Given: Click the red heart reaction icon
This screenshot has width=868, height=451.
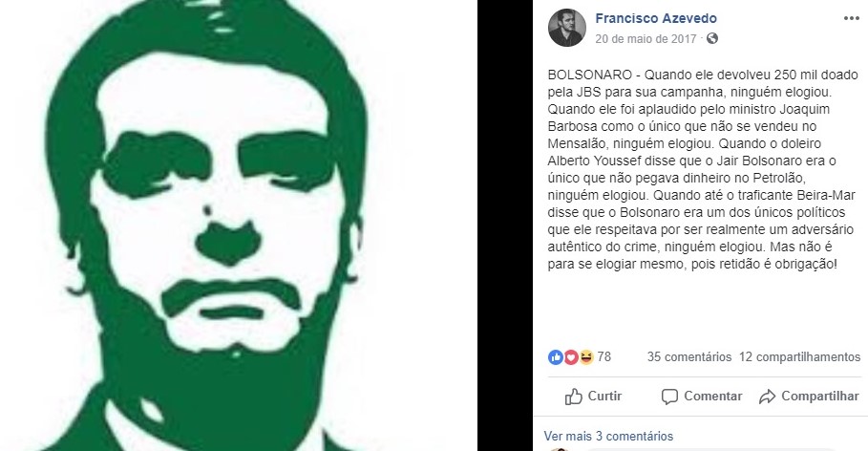Looking at the screenshot, I should (571, 357).
